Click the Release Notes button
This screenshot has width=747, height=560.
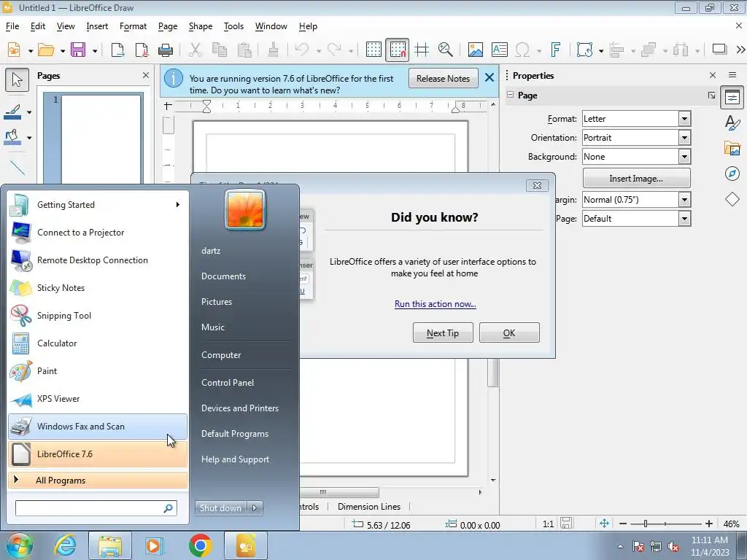pyautogui.click(x=443, y=79)
